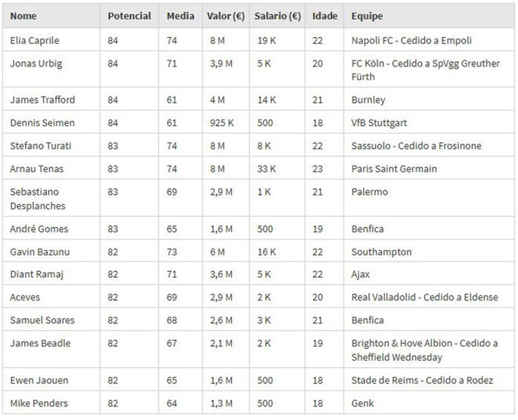The image size is (518, 420).
Task: Click Diant Ramaj's team Ajax
Action: click(x=361, y=274)
